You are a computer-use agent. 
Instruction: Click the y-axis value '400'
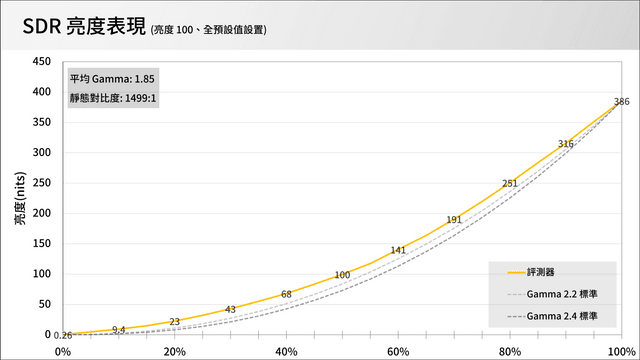click(x=42, y=92)
